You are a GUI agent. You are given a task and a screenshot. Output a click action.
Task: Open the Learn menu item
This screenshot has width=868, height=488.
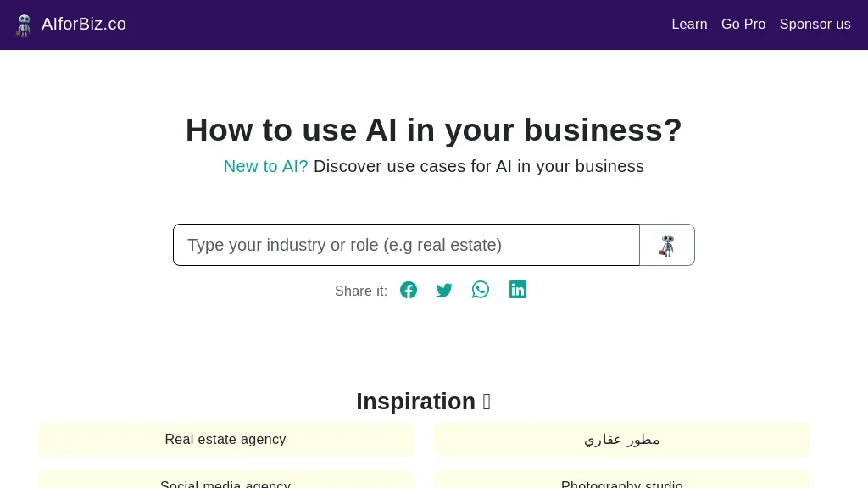(x=689, y=25)
